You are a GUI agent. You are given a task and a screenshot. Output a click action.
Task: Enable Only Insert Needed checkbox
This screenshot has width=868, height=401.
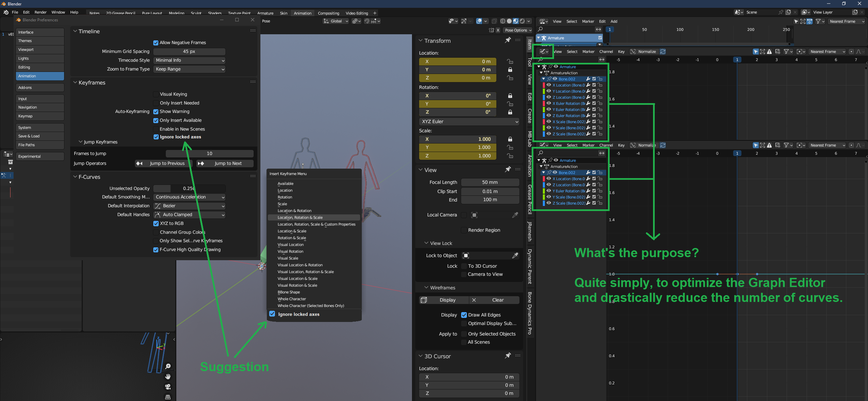156,103
